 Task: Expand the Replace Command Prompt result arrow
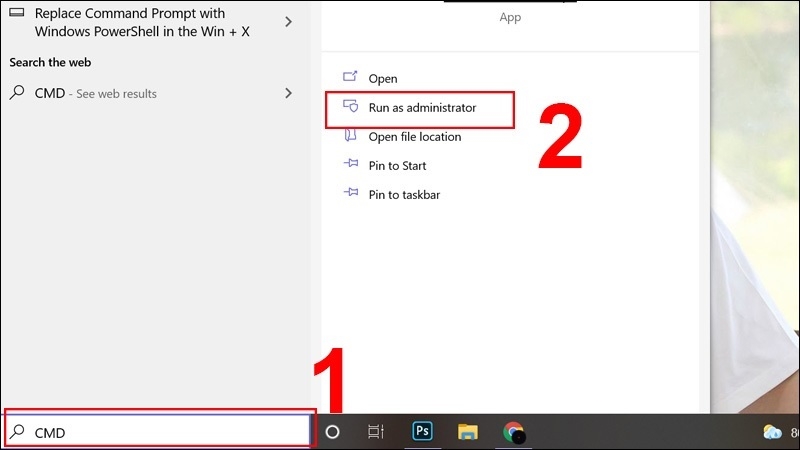pos(288,21)
